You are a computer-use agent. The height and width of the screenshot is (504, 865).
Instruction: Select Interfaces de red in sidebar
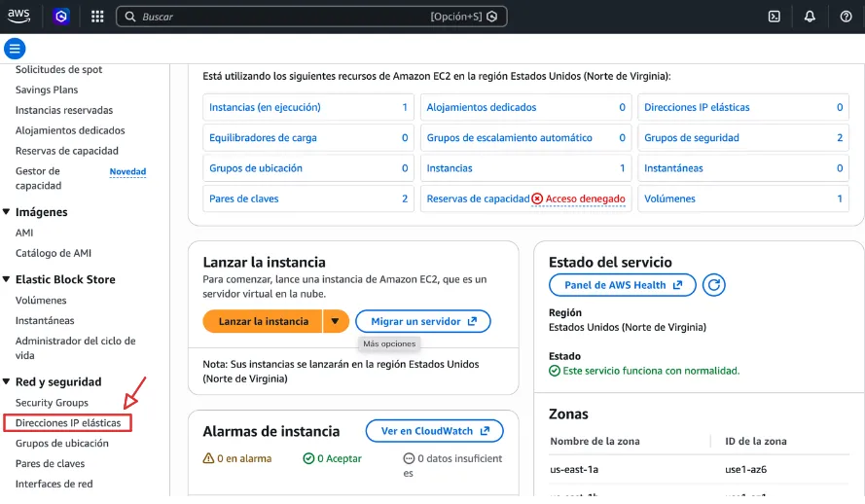tap(54, 485)
